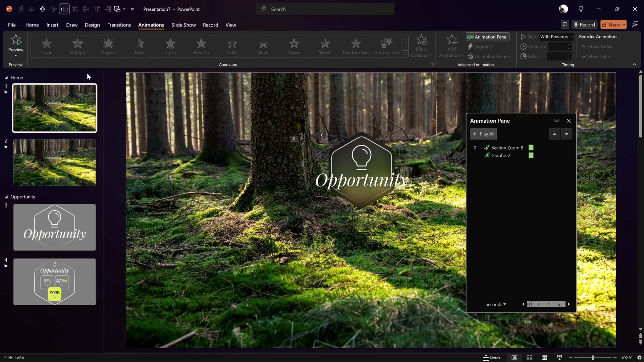Click Move Later in Reorder Animation
This screenshot has height=362, width=644.
pos(596,56)
